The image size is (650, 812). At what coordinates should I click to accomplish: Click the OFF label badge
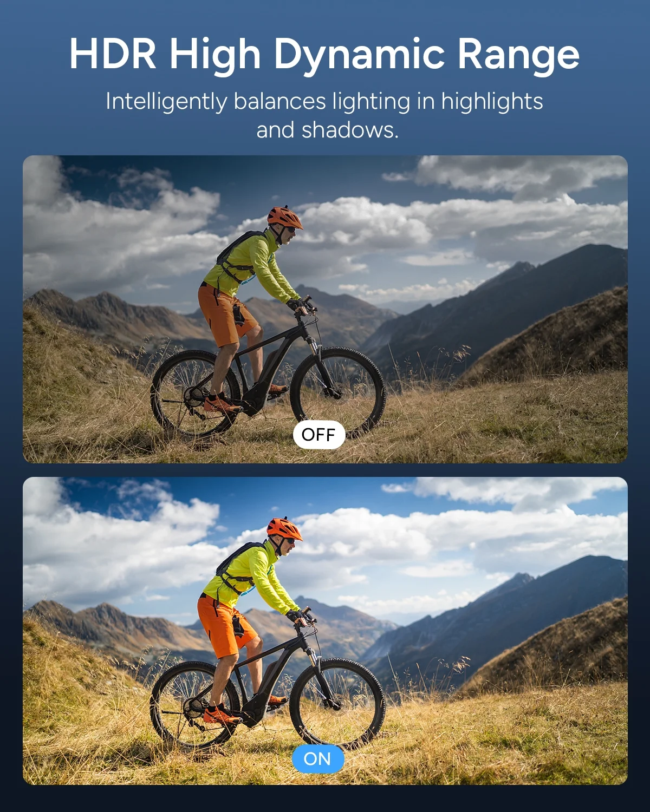tap(319, 435)
